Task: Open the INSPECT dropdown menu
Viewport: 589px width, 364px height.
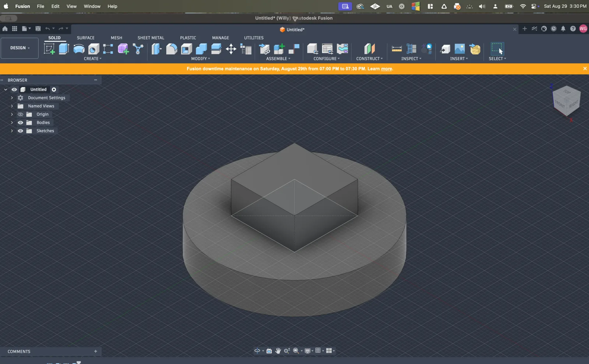Action: click(411, 58)
